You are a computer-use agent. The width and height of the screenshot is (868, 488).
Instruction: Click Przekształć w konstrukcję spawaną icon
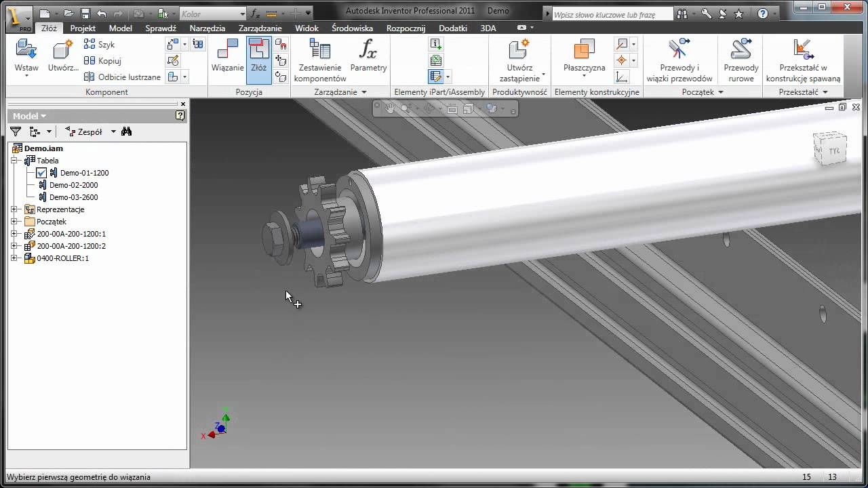[803, 50]
